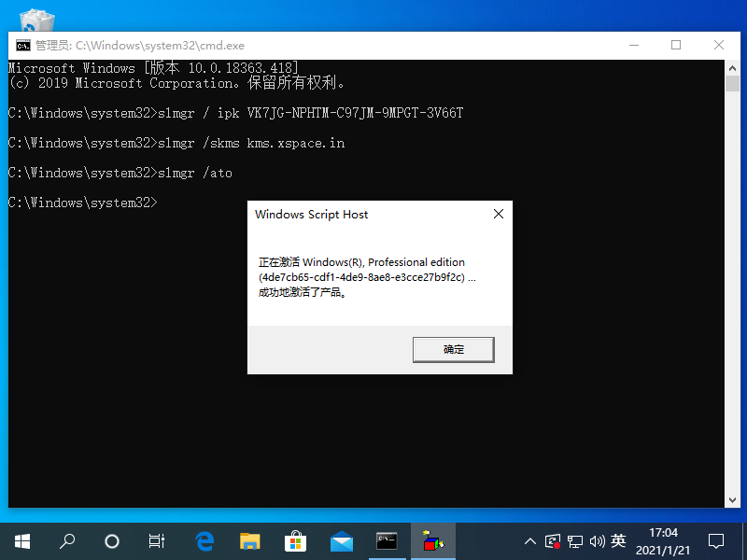Viewport: 747px width, 560px height.
Task: Select Windows Script Host taskbar icon
Action: 432,540
